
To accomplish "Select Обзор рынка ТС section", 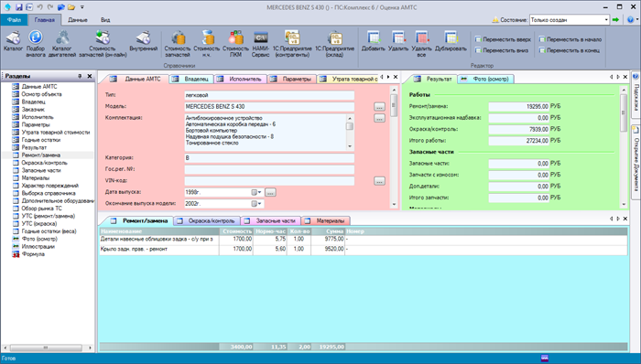I will pyautogui.click(x=42, y=209).
